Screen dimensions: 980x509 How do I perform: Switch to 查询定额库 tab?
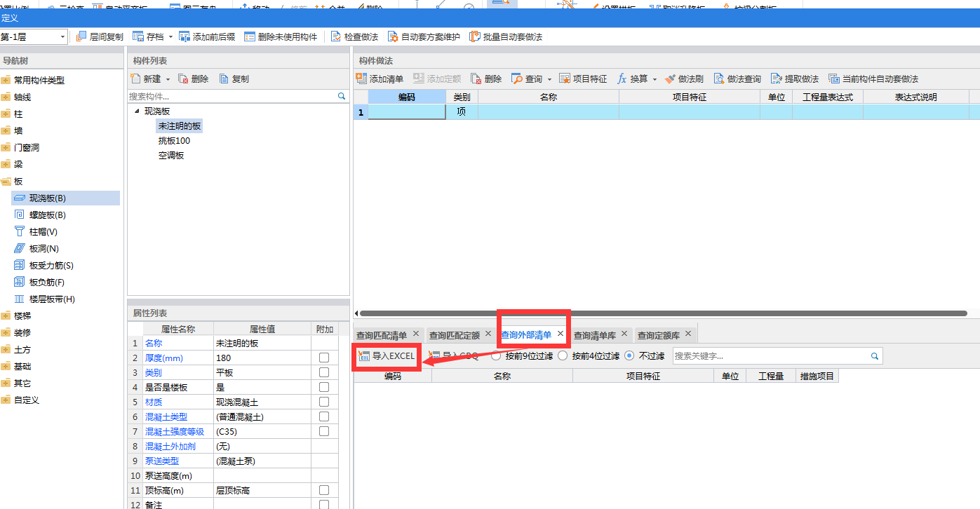(659, 335)
